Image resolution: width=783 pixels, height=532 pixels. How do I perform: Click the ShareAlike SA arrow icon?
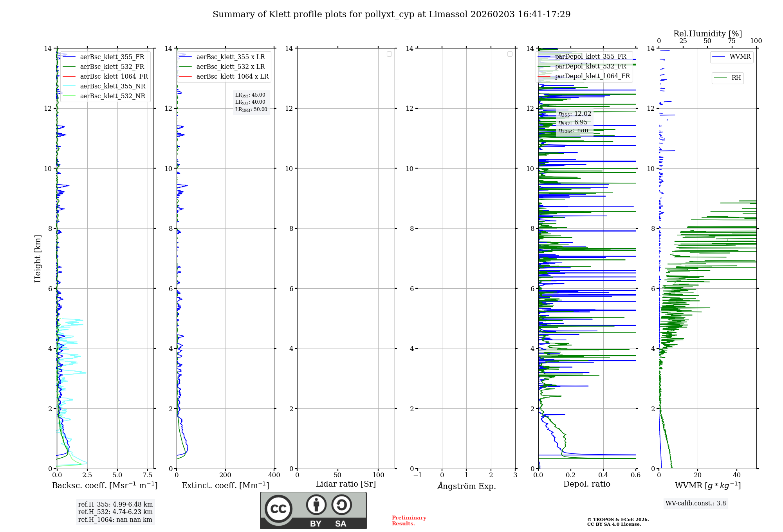[x=341, y=505]
